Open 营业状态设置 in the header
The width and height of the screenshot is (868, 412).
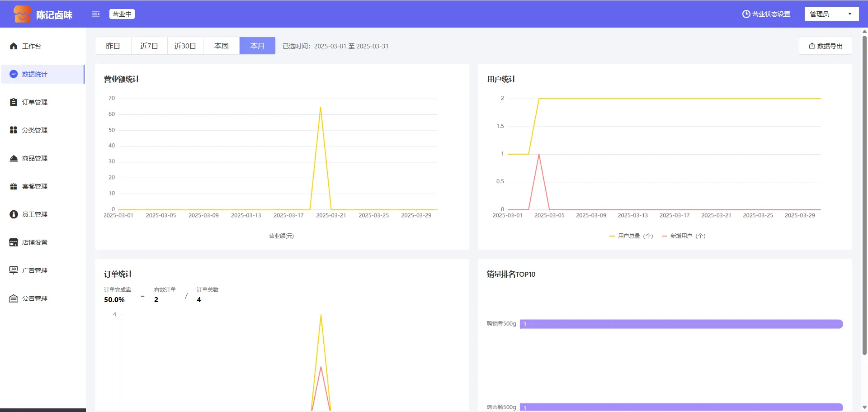pyautogui.click(x=766, y=14)
